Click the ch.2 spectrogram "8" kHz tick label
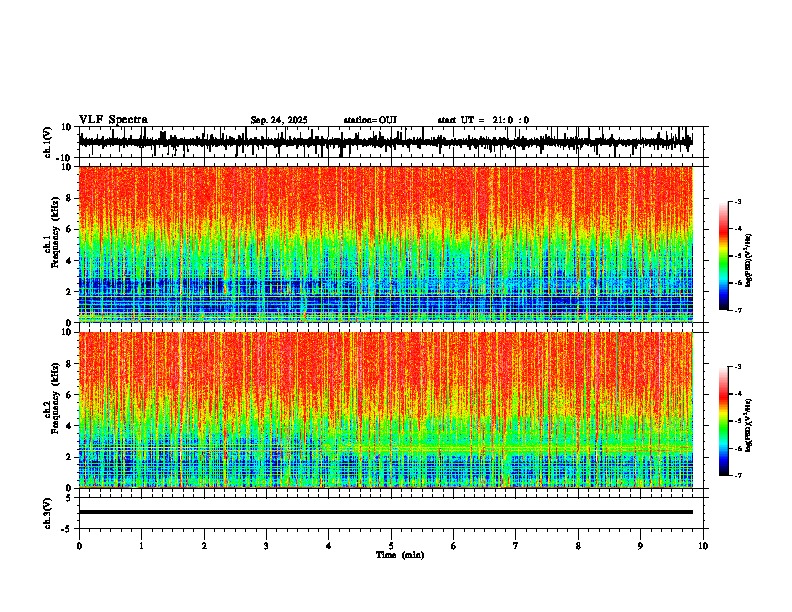The image size is (792, 612). point(69,364)
